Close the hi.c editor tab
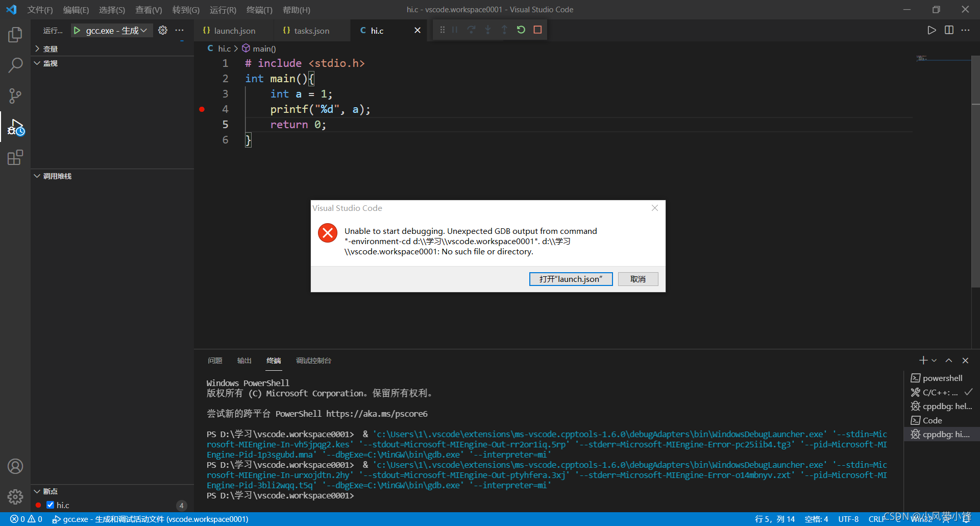 click(418, 30)
